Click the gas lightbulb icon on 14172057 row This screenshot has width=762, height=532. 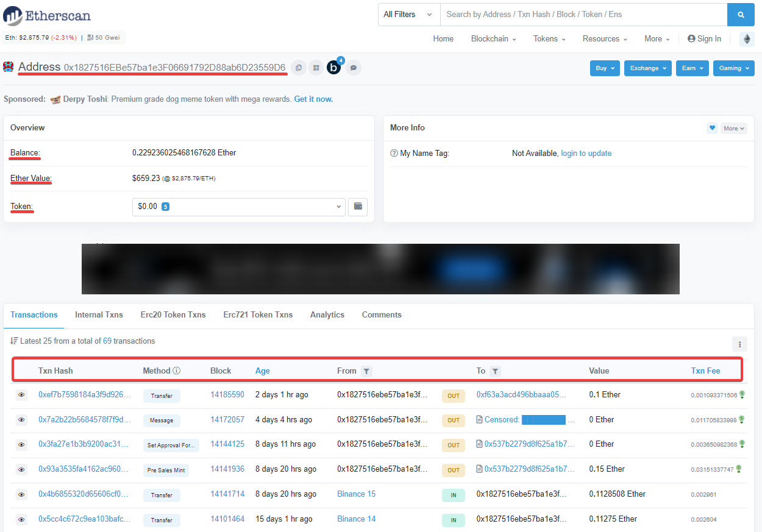(742, 419)
